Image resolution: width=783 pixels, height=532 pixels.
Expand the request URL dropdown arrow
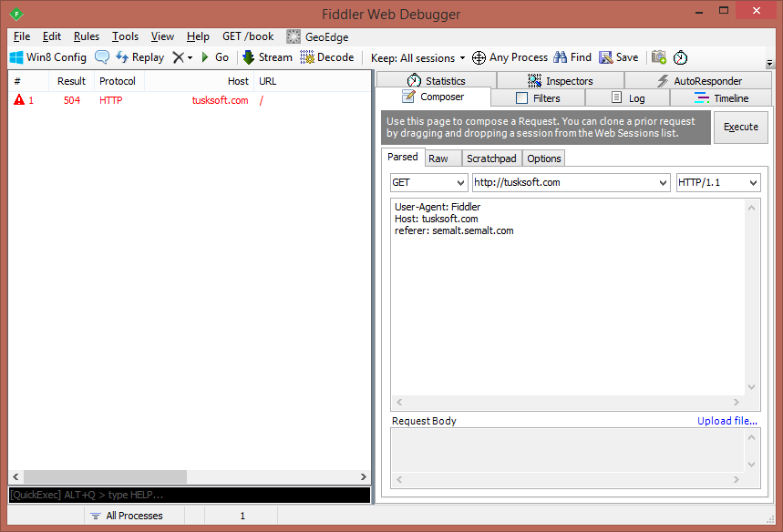pos(663,183)
